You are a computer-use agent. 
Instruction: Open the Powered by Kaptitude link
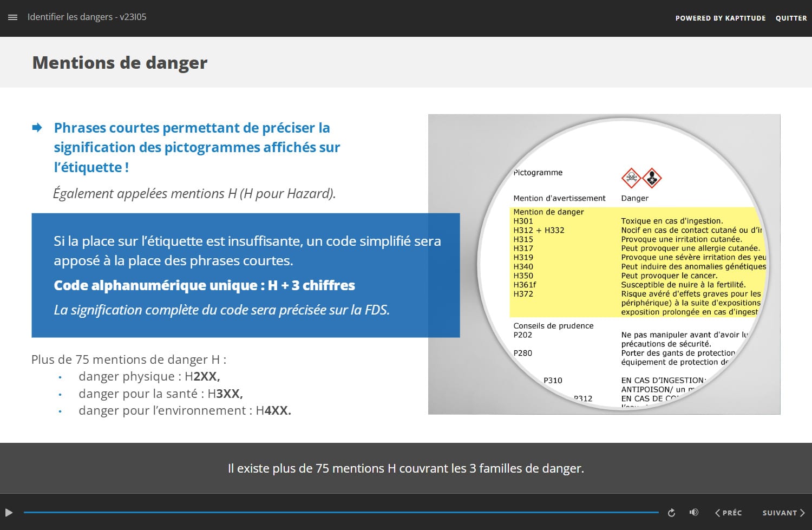[720, 18]
